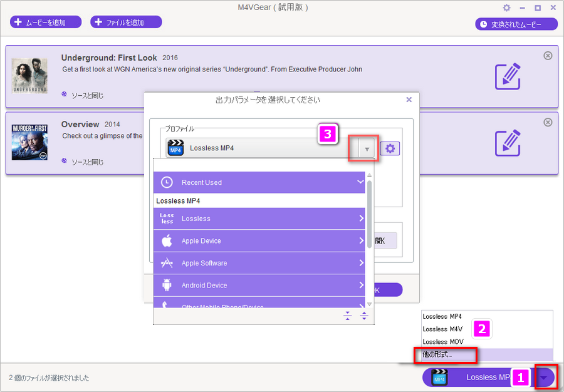Select Lossless M4V in format popup
This screenshot has height=392, width=564.
point(487,329)
